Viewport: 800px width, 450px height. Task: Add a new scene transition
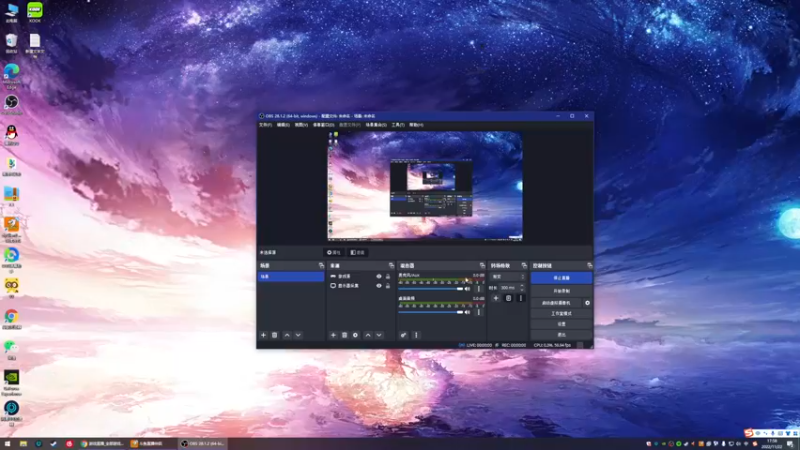496,298
